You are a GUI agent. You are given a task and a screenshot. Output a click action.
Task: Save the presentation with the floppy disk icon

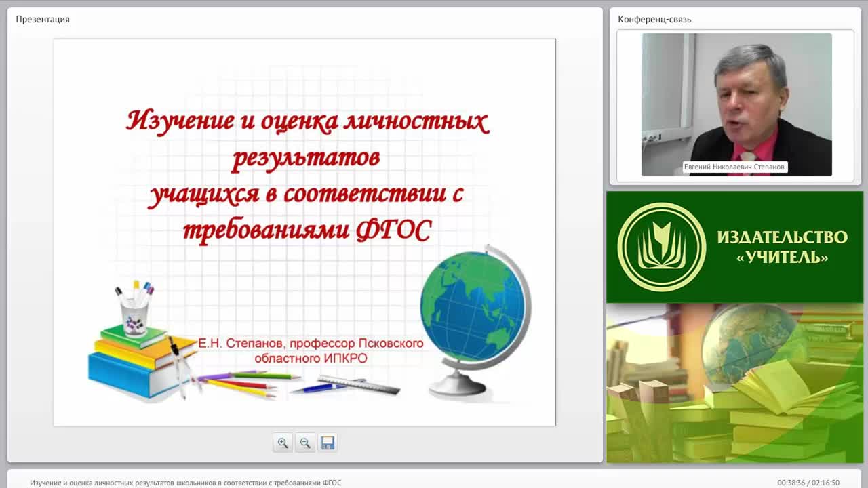pos(328,443)
